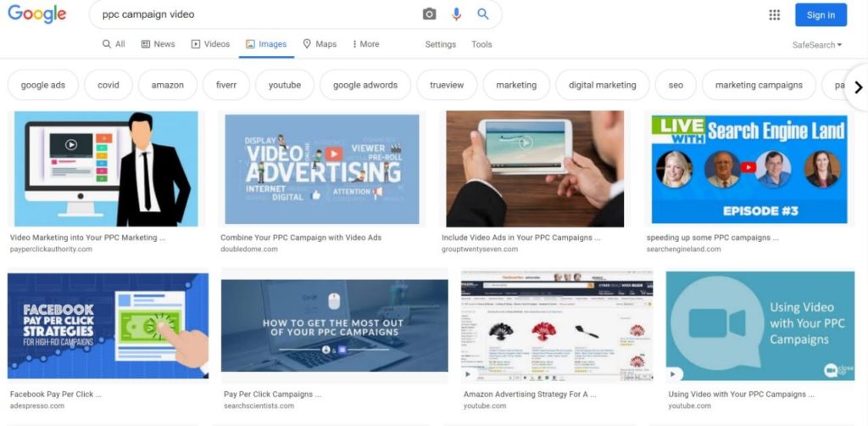Open search by image camera icon

[x=429, y=14]
